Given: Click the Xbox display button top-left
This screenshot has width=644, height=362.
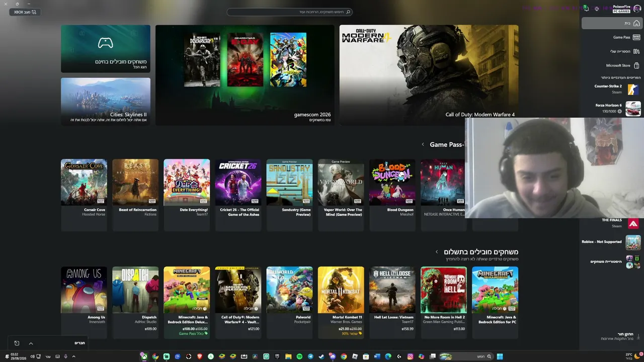Looking at the screenshot, I should click(x=25, y=12).
